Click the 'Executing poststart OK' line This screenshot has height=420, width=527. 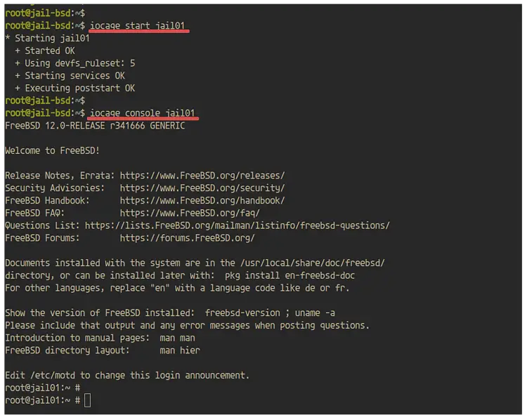(75, 88)
